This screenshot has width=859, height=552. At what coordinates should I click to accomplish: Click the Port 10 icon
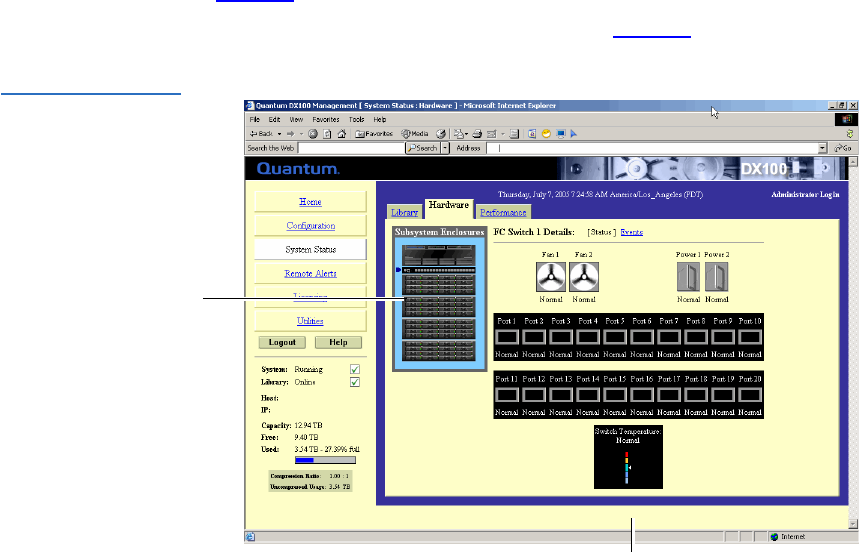tap(750, 337)
